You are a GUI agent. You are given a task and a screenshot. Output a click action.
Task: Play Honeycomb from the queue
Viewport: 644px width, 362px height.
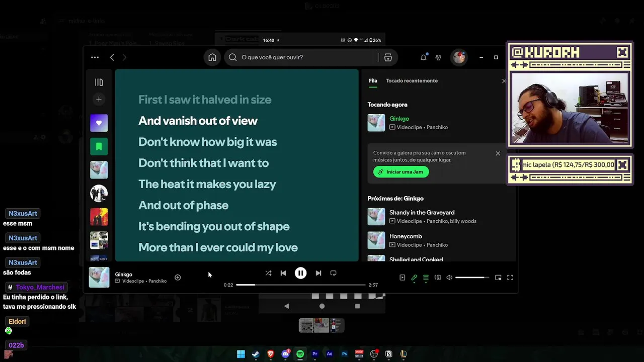tap(406, 236)
